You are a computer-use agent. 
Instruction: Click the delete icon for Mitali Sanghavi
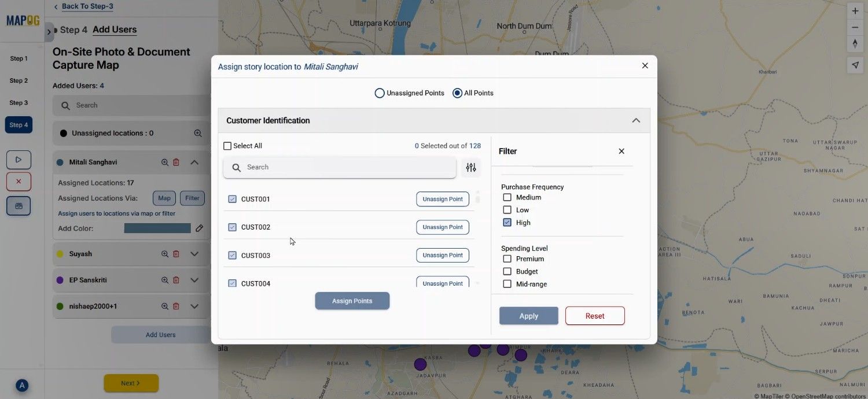(176, 163)
